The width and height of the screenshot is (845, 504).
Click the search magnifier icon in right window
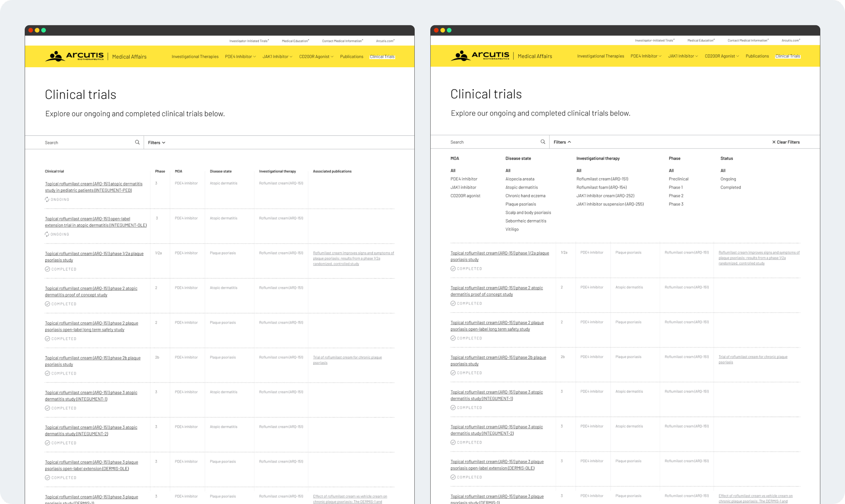[x=542, y=142]
